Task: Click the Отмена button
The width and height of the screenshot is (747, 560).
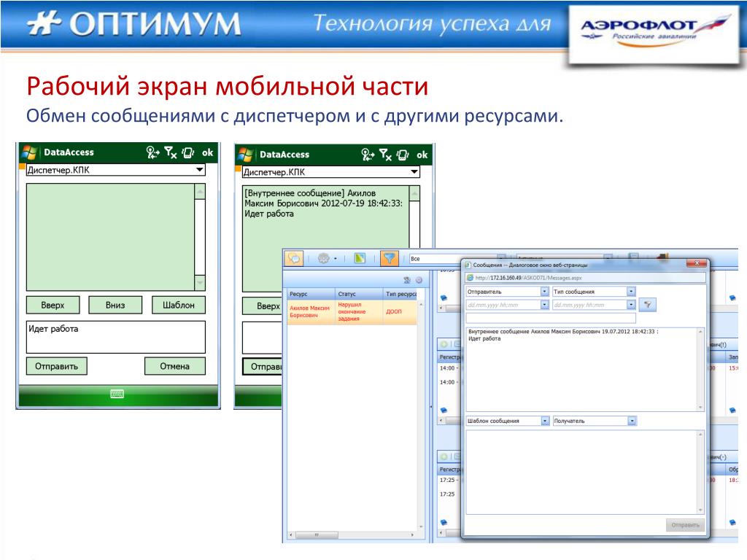Action: 175,366
